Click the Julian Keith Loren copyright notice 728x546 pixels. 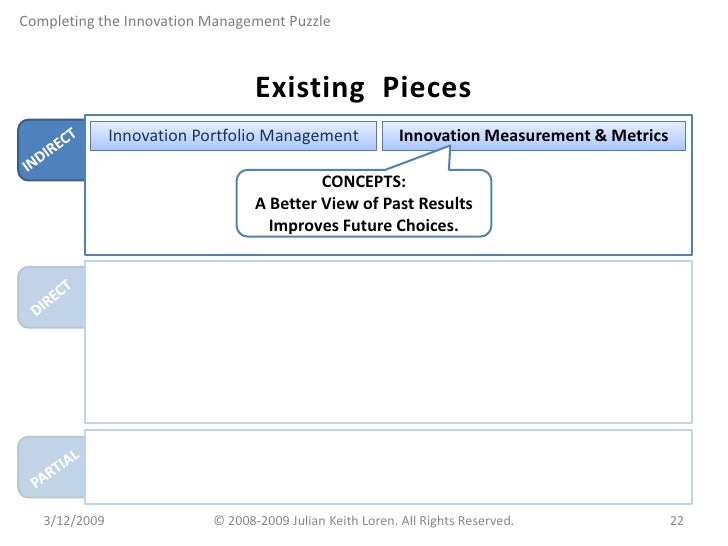(x=364, y=520)
